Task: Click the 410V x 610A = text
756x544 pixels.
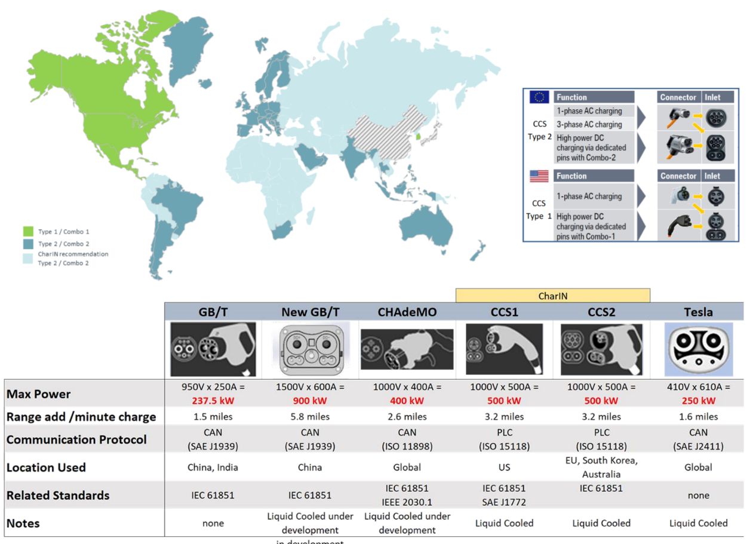Action: (x=698, y=387)
